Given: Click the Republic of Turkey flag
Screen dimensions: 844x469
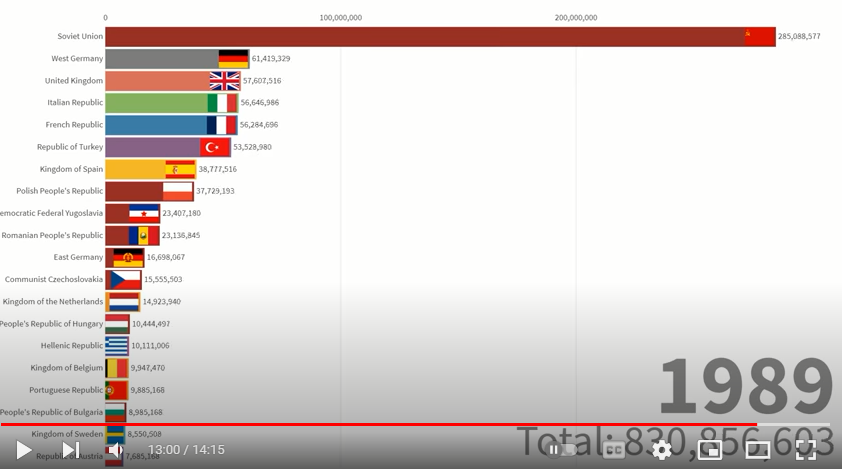Looking at the screenshot, I should click(x=215, y=147).
